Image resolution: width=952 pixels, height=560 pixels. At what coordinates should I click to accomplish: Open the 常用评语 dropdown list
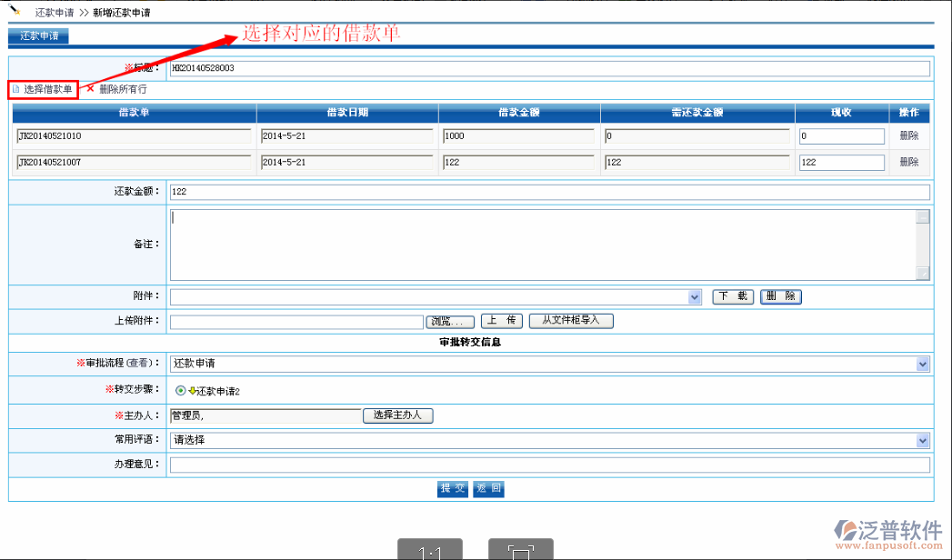923,440
